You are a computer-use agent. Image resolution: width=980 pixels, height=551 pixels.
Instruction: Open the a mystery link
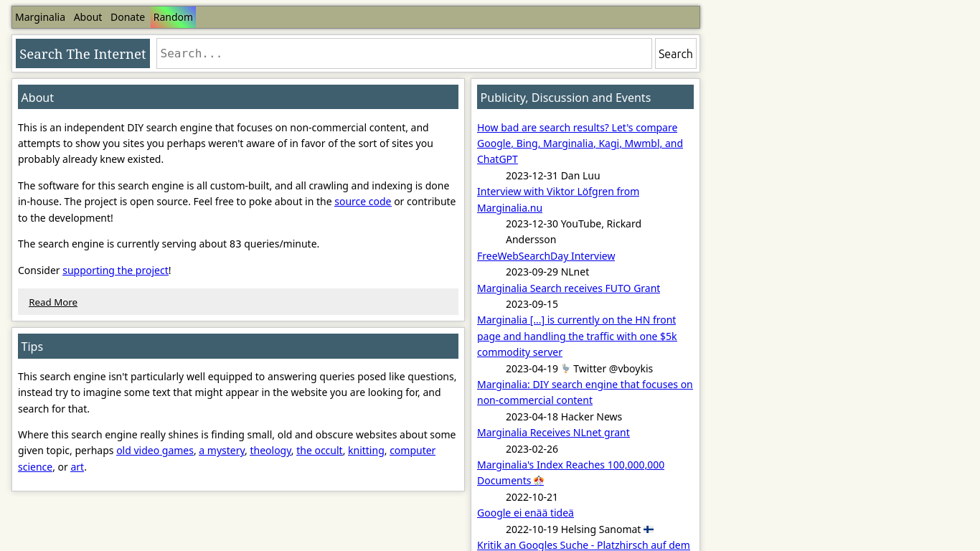pyautogui.click(x=222, y=451)
